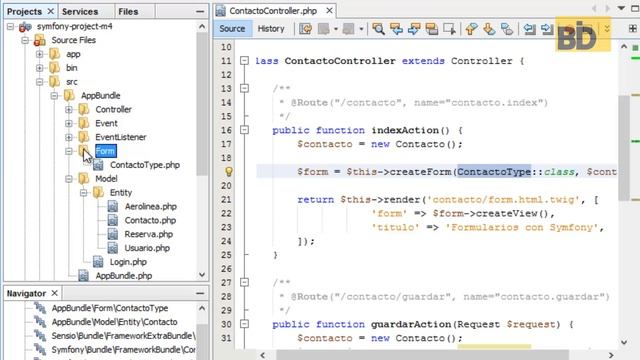Select the Navigator panel tab
The image size is (640, 360).
[x=26, y=293]
